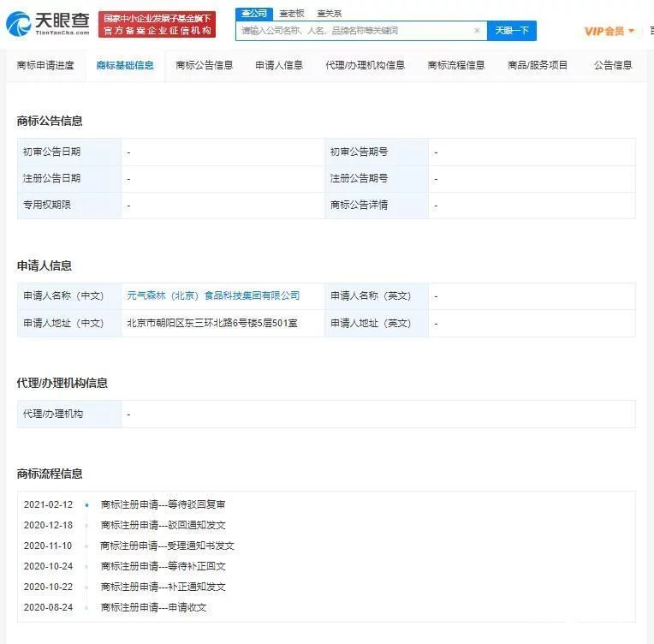Click the 2020-08-24 申请收文 process entry
654x644 pixels.
coord(153,608)
